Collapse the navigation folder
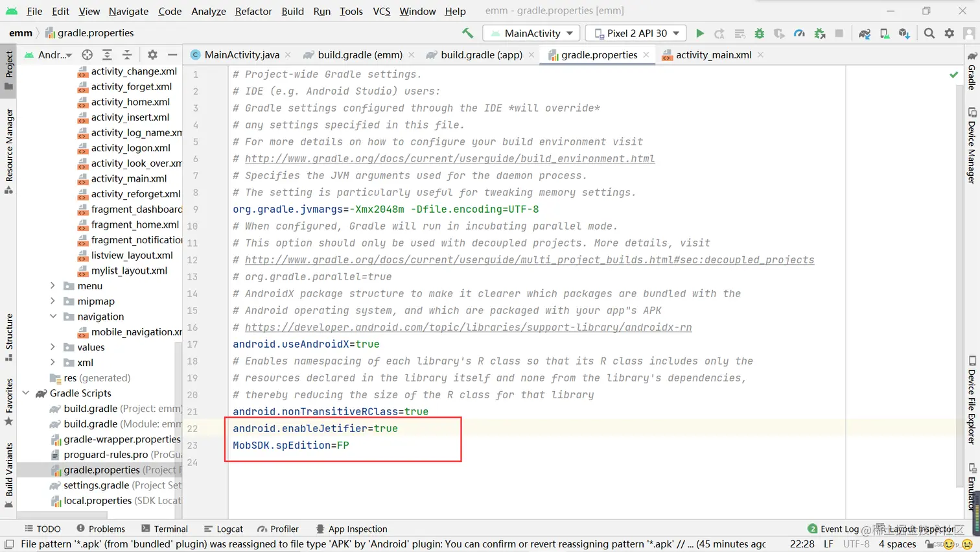 (52, 317)
